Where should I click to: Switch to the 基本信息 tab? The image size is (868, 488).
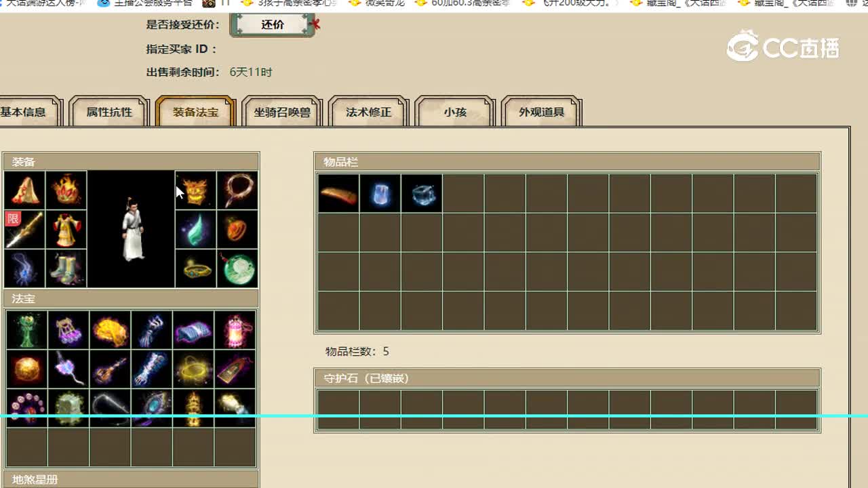coord(27,112)
